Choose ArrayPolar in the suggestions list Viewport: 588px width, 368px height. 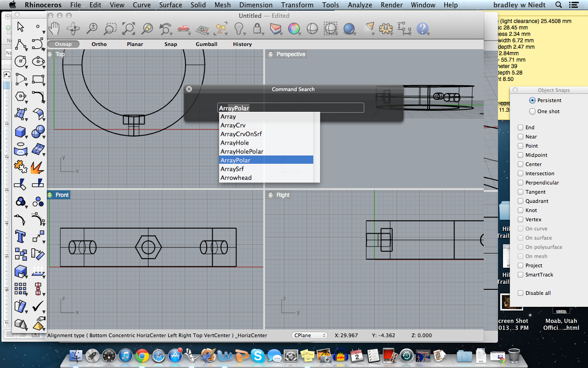coord(266,160)
